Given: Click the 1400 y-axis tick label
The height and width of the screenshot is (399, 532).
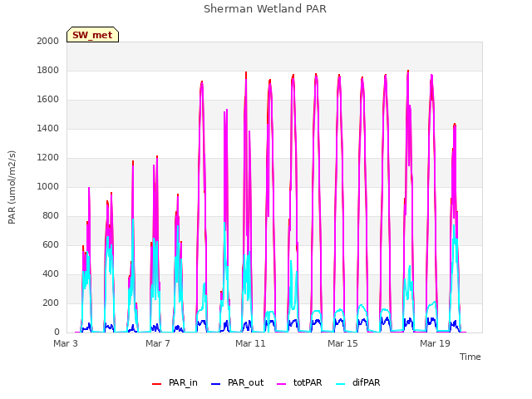Looking at the screenshot, I should (48, 128).
